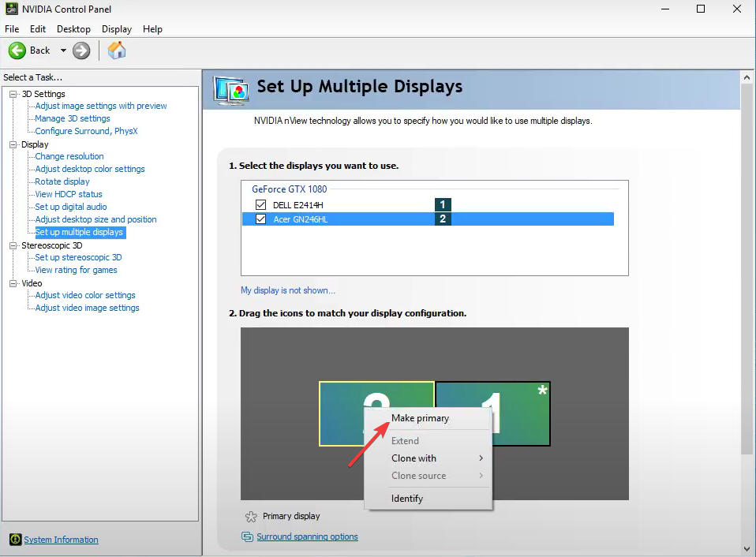Click the scrollbar up arrow
This screenshot has height=557, width=756.
pyautogui.click(x=747, y=77)
